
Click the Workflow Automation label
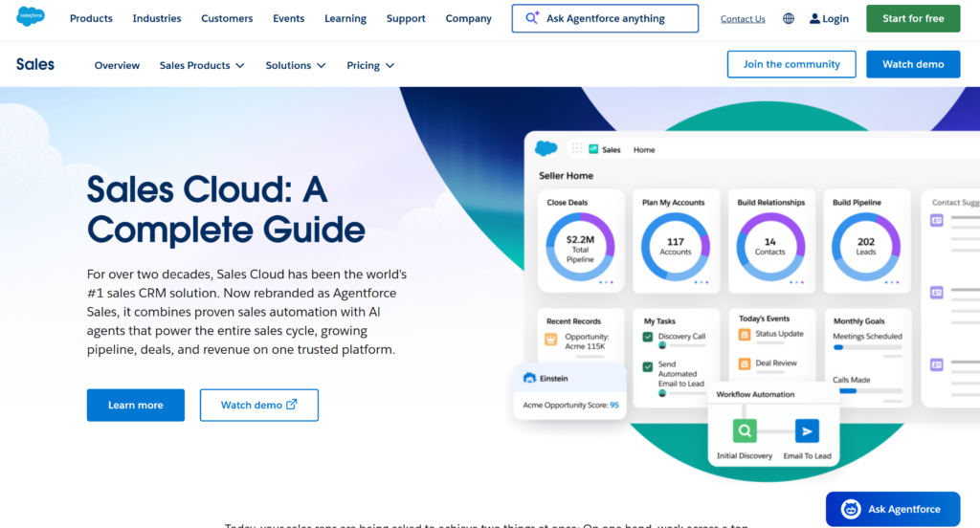pos(755,394)
